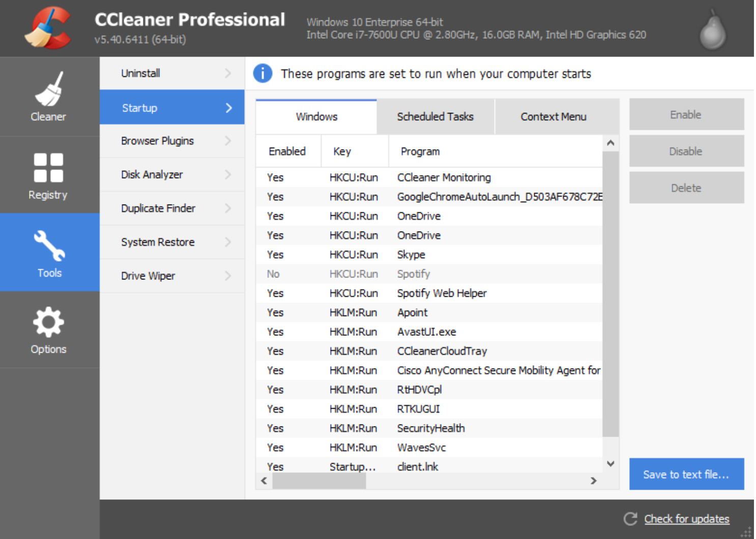The image size is (756, 539).
Task: Open Disk Analyzer tool
Action: click(x=172, y=175)
